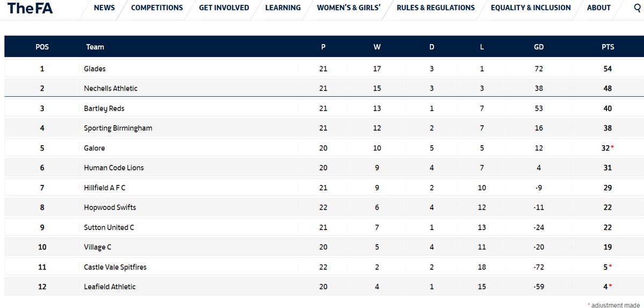This screenshot has height=308, width=644.
Task: Click Leafield Athletic's 4 points value
Action: 605,287
